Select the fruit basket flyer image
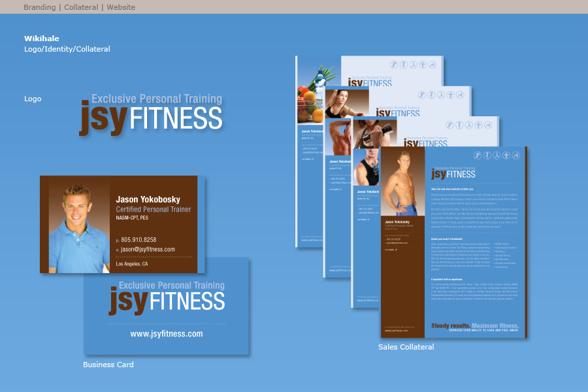This screenshot has height=392, width=588. 310,91
